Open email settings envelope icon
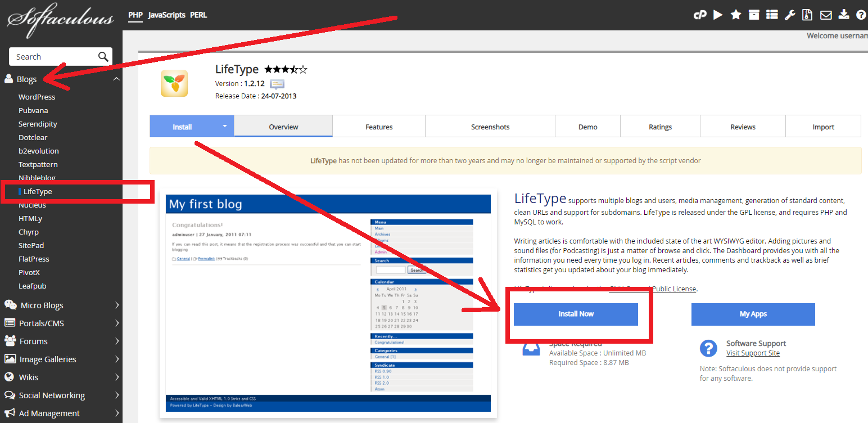The image size is (868, 423). (826, 15)
